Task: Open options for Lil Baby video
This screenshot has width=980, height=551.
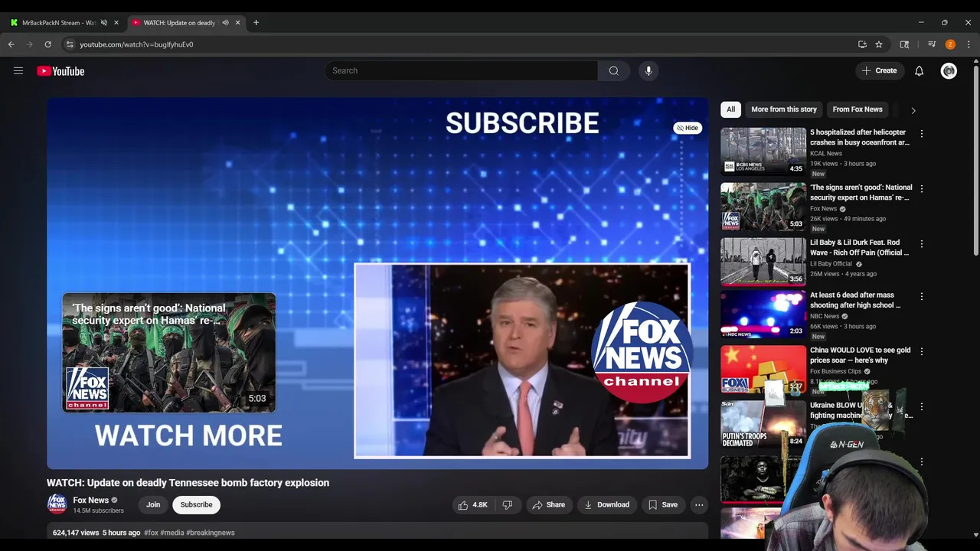Action: [x=922, y=243]
